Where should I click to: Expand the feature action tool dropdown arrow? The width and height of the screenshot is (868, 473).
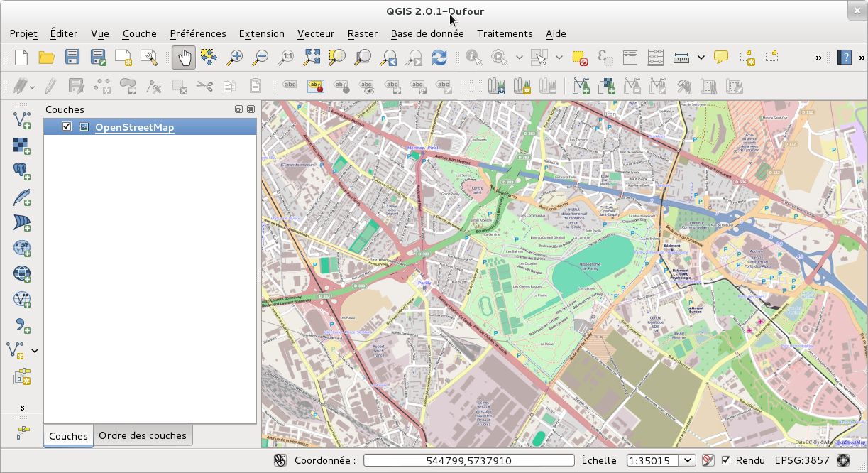[520, 58]
